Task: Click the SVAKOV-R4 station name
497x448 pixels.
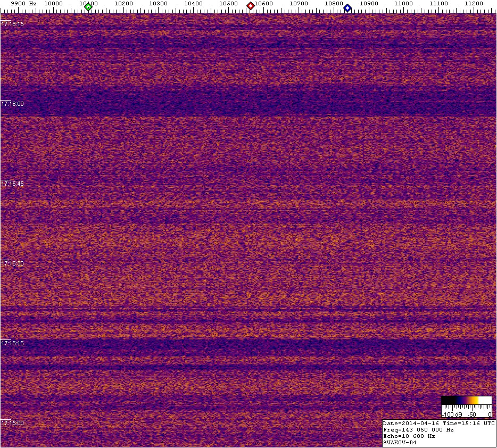Action: click(399, 442)
